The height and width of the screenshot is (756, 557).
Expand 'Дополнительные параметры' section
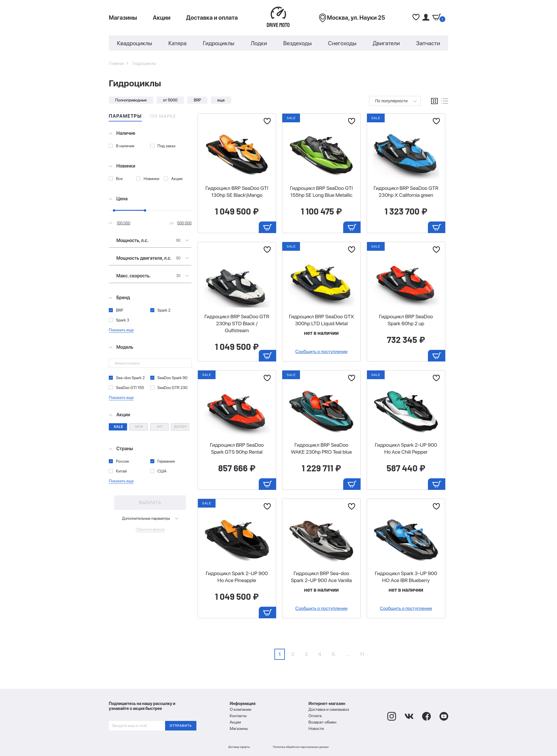150,519
